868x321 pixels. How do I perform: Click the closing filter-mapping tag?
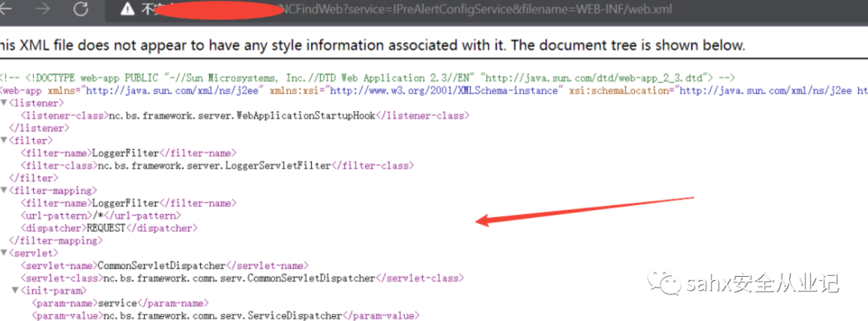[56, 241]
